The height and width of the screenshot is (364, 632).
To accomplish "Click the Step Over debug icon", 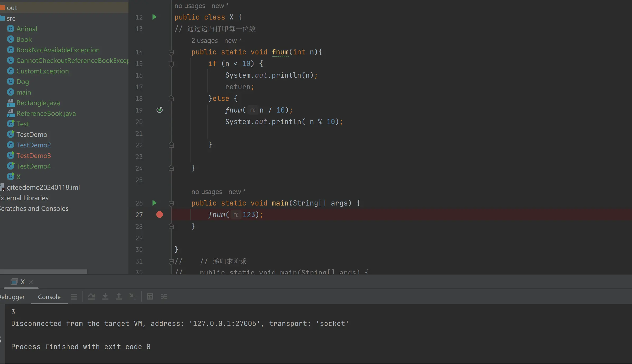I will tap(91, 297).
